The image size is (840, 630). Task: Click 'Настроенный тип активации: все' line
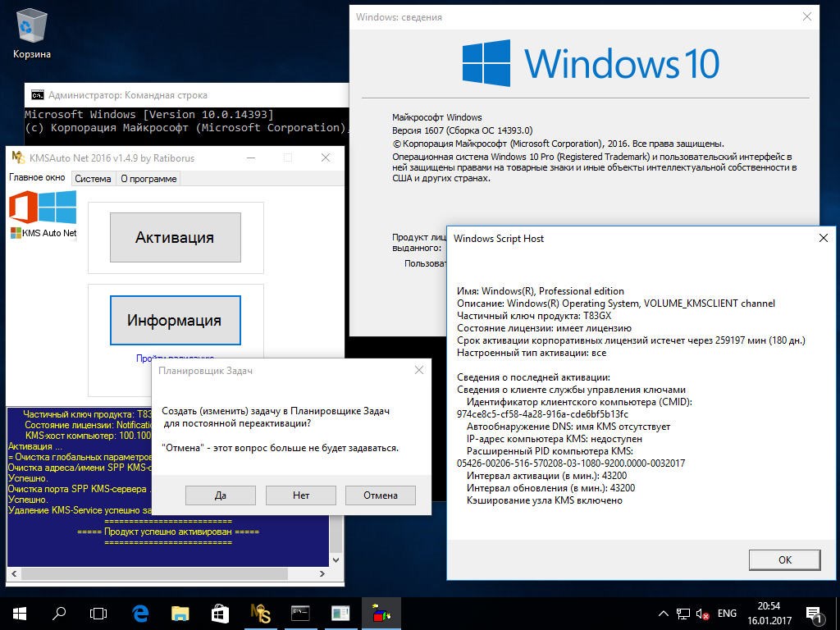click(x=532, y=353)
